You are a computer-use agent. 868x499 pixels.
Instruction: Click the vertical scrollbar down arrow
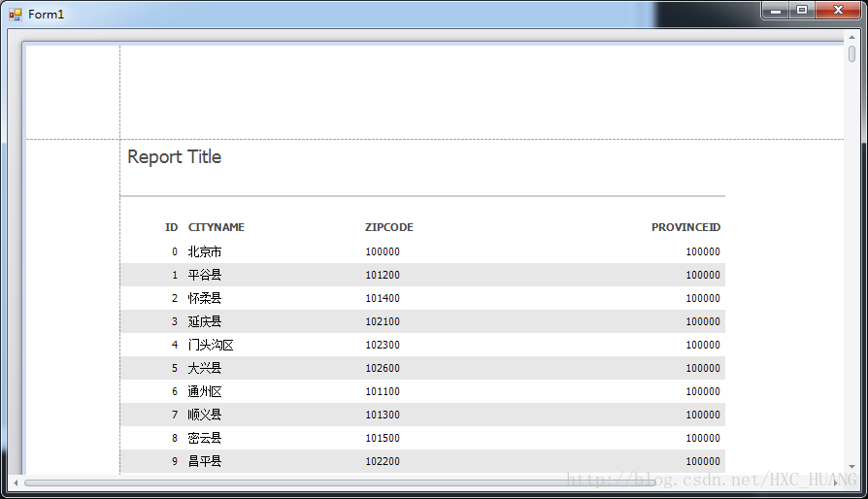click(x=851, y=467)
